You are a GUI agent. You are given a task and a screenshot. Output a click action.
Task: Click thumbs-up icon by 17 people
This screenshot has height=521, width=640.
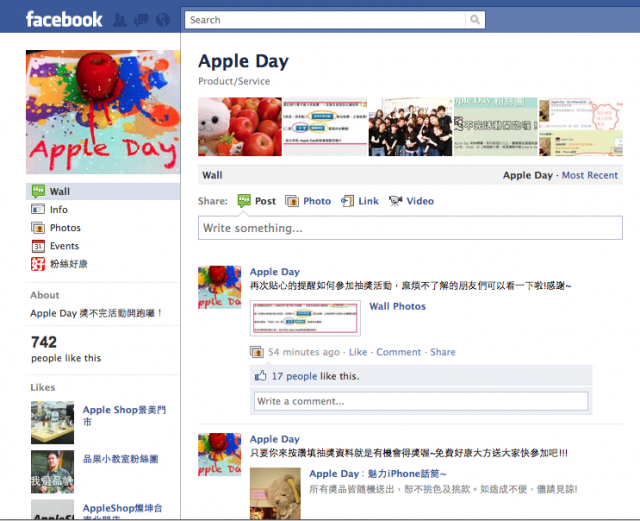tap(260, 376)
